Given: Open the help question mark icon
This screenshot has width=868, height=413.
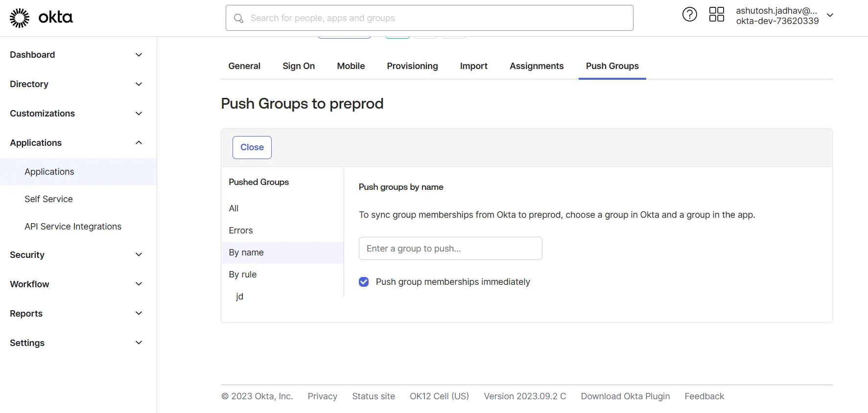Looking at the screenshot, I should pos(689,15).
